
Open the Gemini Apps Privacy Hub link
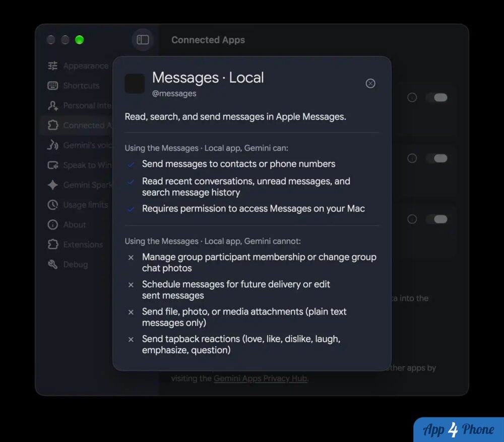[x=261, y=378]
